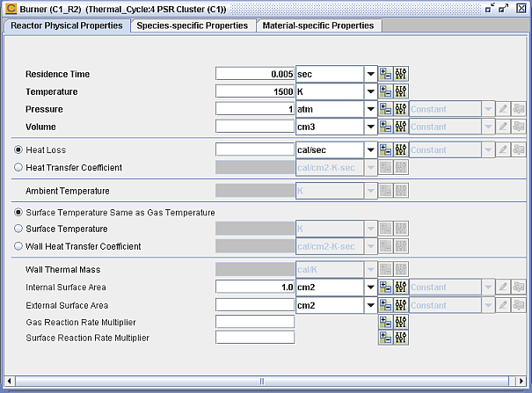The width and height of the screenshot is (532, 393).
Task: Open the Residence Time unit dropdown (sec)
Action: coord(370,75)
